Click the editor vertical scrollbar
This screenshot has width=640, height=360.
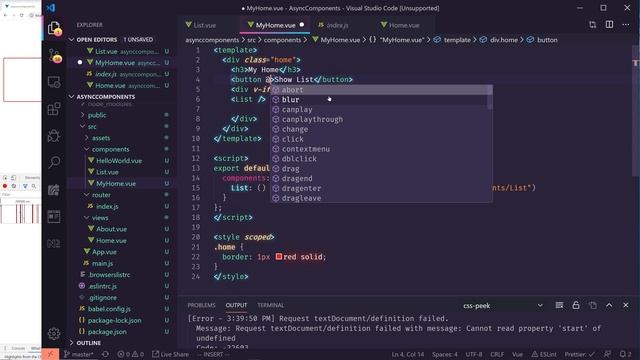[636, 112]
